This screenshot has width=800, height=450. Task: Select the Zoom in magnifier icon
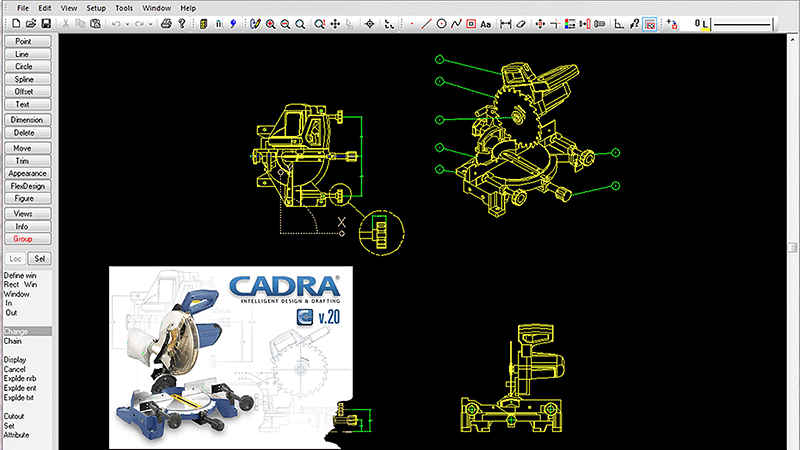click(x=271, y=22)
